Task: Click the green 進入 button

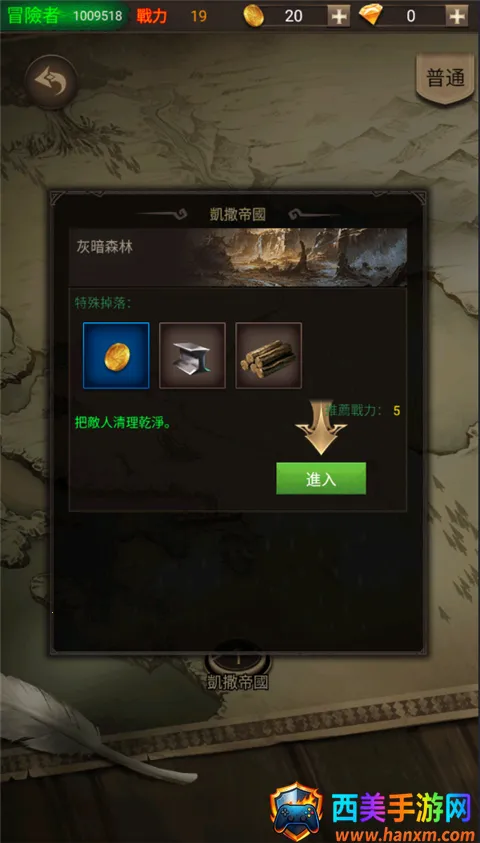Action: coord(321,478)
